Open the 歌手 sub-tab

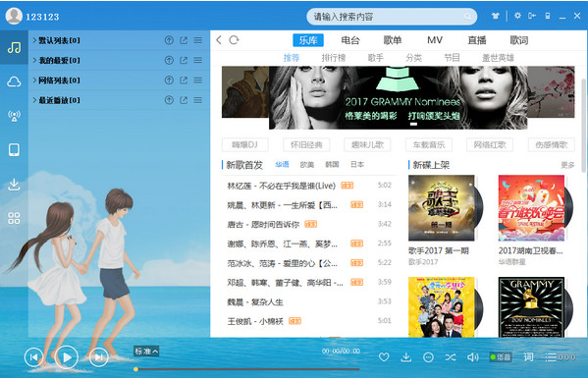click(376, 58)
